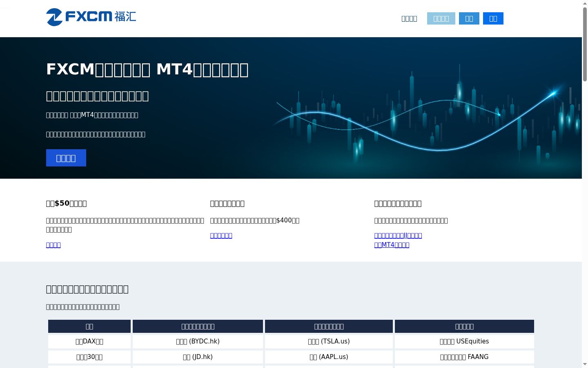
Task: Select the USEquities table cell
Action: (x=464, y=341)
